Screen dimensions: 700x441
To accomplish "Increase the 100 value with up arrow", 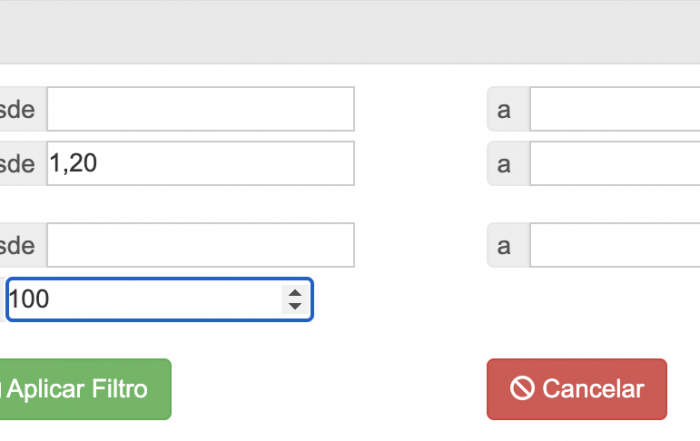I will [295, 293].
